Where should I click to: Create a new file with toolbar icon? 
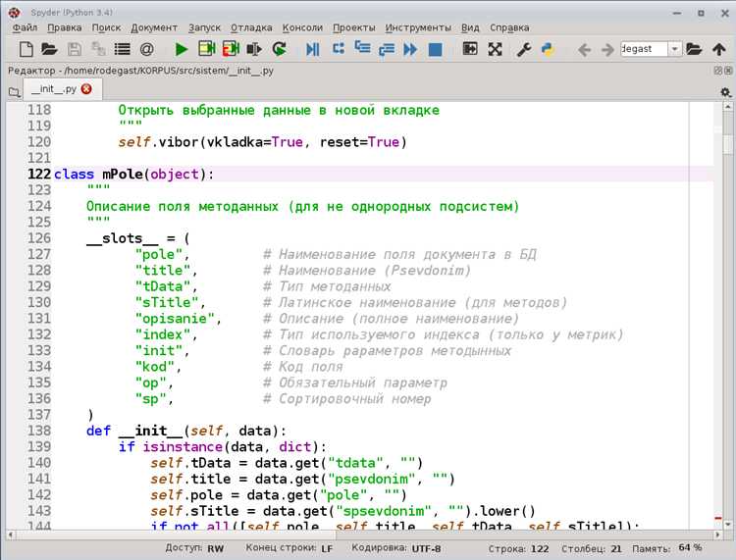26,49
